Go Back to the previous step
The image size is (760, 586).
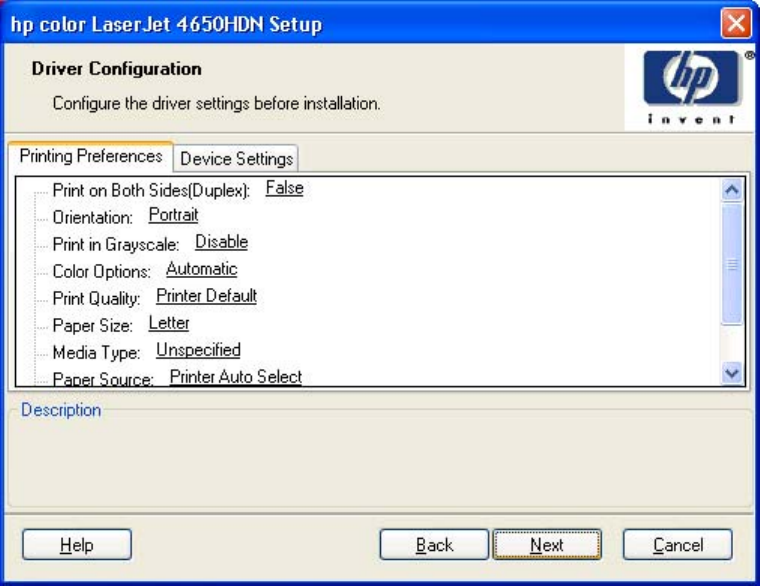click(434, 545)
